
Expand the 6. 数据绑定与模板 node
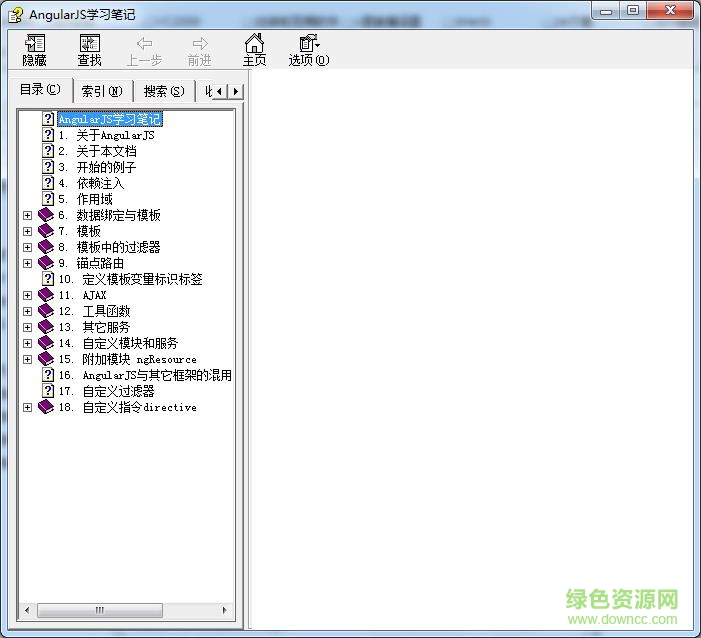28,215
